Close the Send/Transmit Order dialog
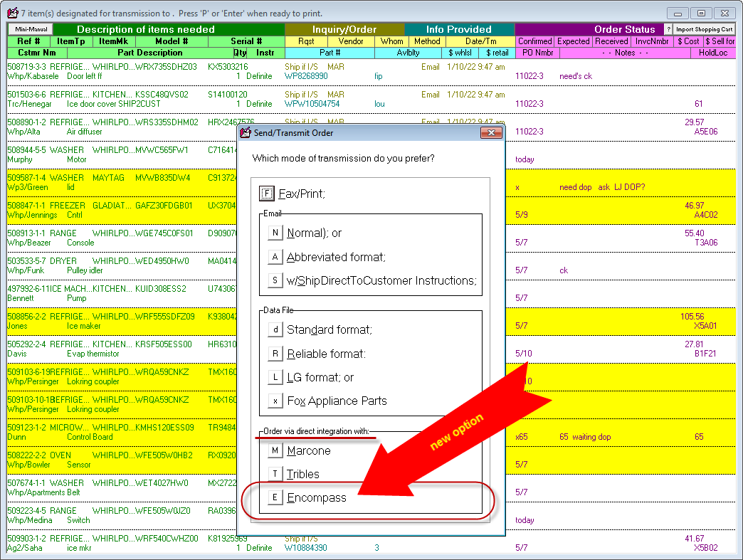 [491, 133]
